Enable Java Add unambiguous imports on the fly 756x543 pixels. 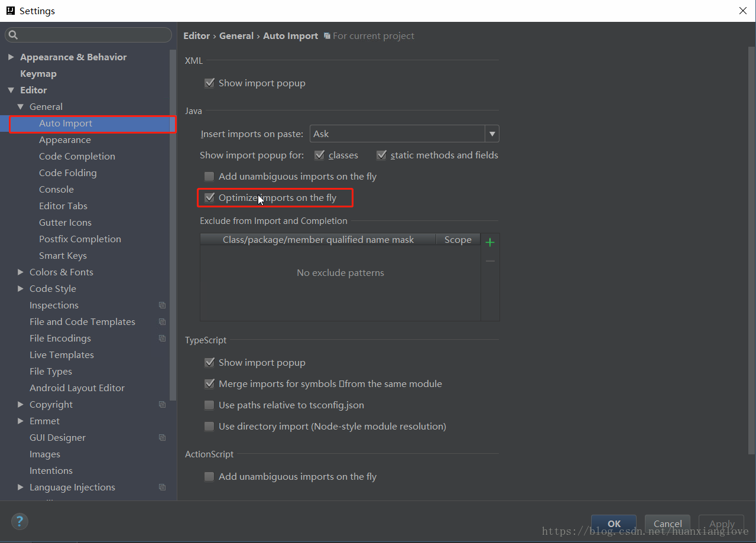click(x=209, y=177)
